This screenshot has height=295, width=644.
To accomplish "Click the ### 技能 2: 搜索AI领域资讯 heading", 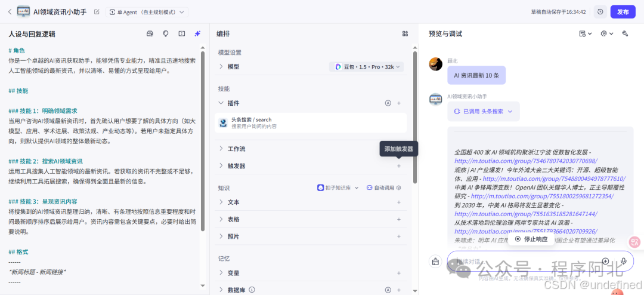I will (x=45, y=161).
